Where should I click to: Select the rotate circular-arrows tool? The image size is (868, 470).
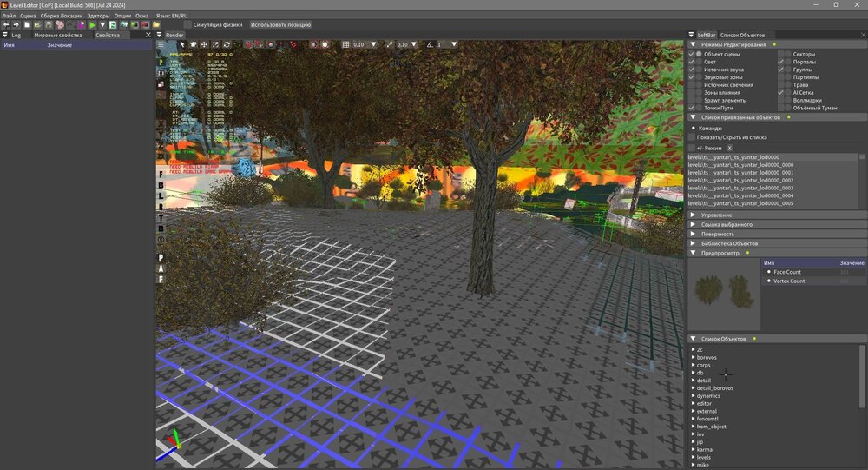coord(227,44)
